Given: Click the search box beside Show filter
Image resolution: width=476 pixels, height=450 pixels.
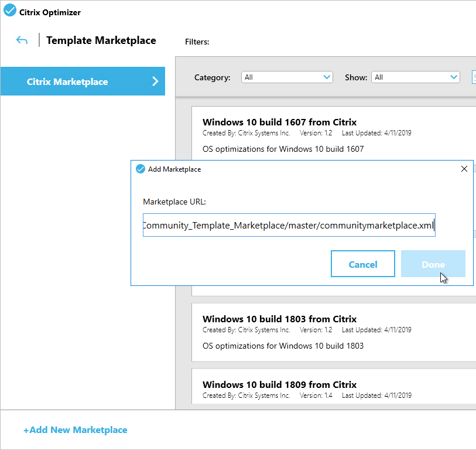Looking at the screenshot, I should [474, 77].
